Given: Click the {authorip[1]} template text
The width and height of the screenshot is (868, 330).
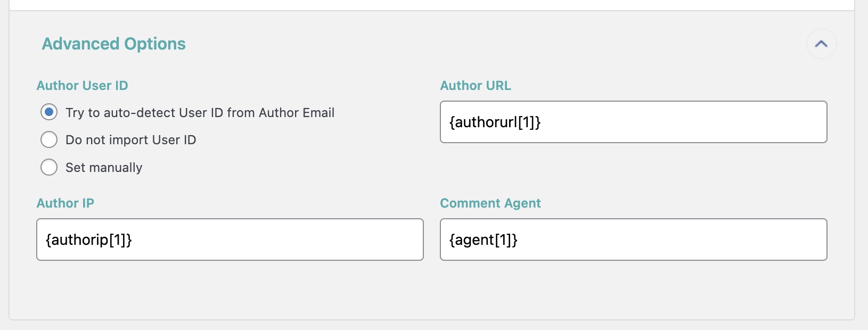Looking at the screenshot, I should [88, 240].
